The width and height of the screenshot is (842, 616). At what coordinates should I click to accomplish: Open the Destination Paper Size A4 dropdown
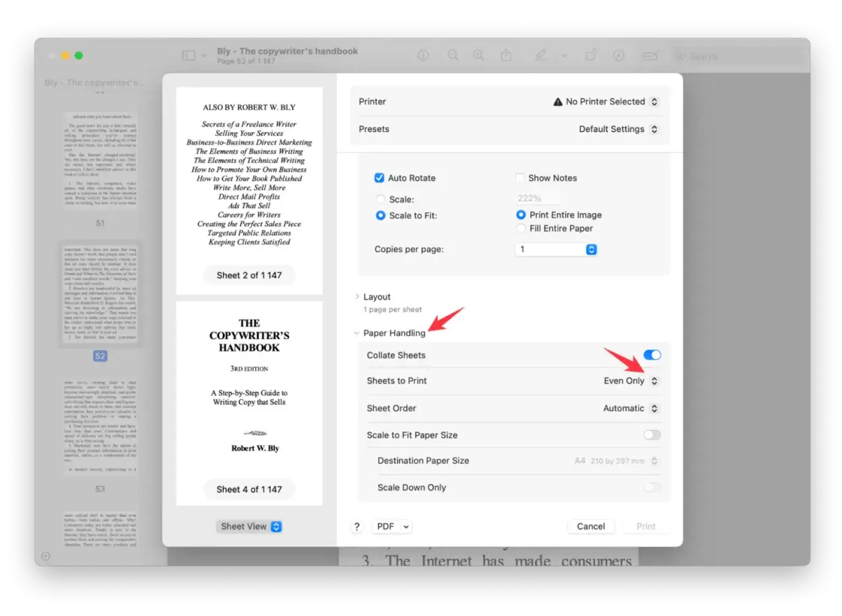(616, 462)
